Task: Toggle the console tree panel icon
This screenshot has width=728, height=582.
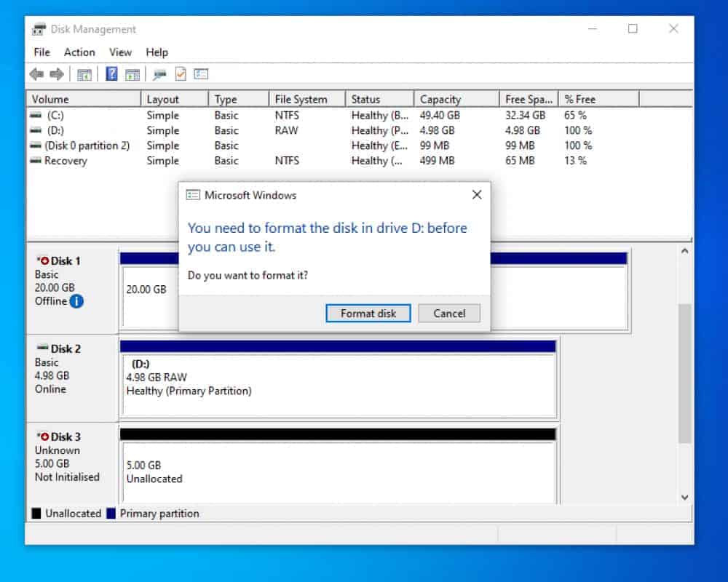Action: (x=84, y=73)
